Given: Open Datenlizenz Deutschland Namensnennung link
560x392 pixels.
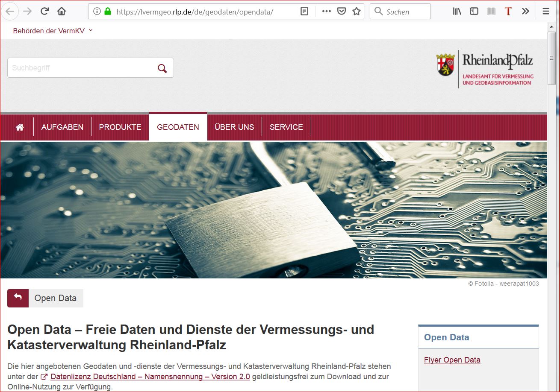Looking at the screenshot, I should tap(150, 377).
